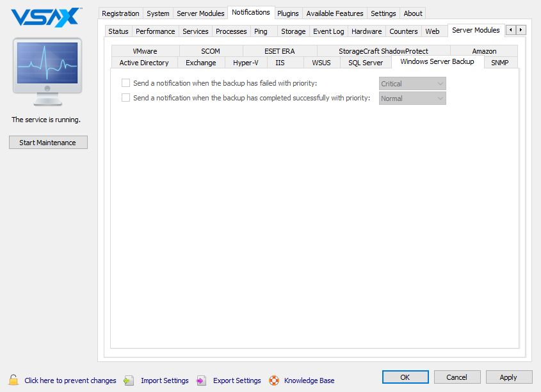
Task: Select the Processes tab
Action: 231,31
